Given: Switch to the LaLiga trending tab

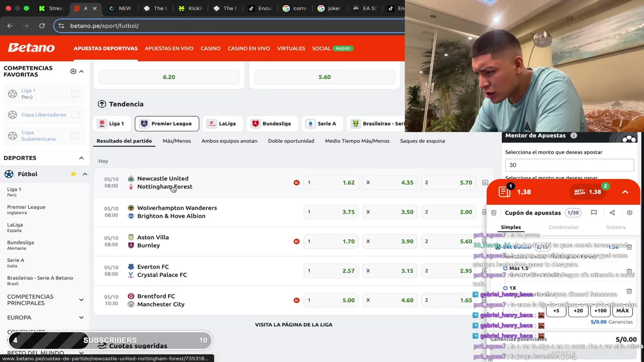Looking at the screenshot, I should (x=222, y=124).
